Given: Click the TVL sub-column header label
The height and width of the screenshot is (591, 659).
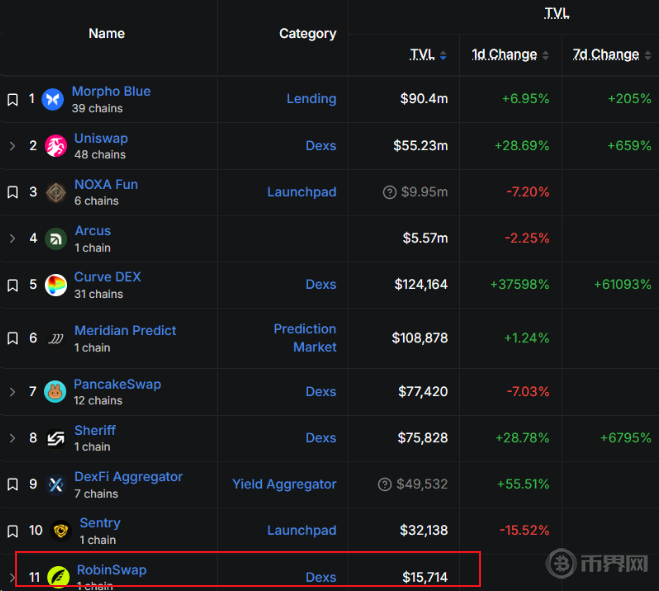Looking at the screenshot, I should 422,55.
